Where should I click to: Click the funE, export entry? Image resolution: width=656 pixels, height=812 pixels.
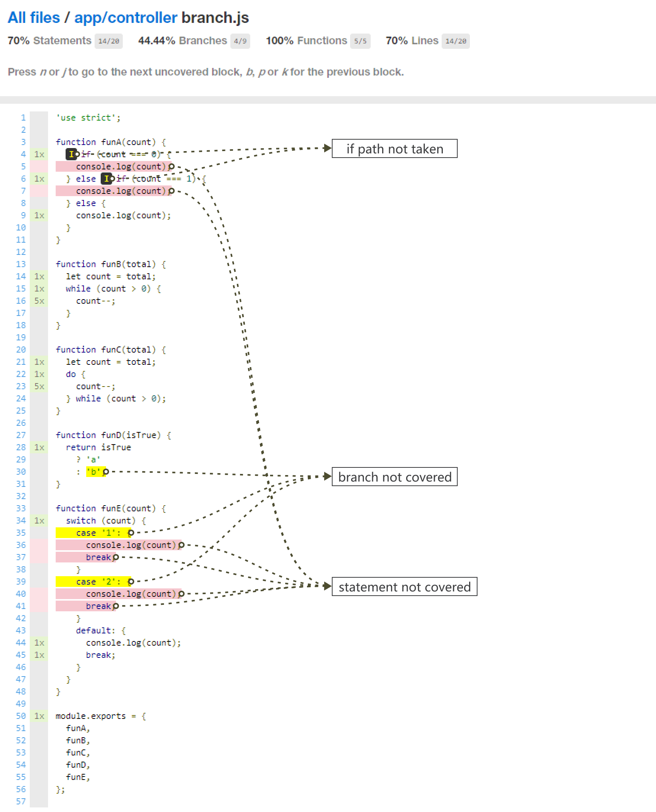[x=78, y=777]
